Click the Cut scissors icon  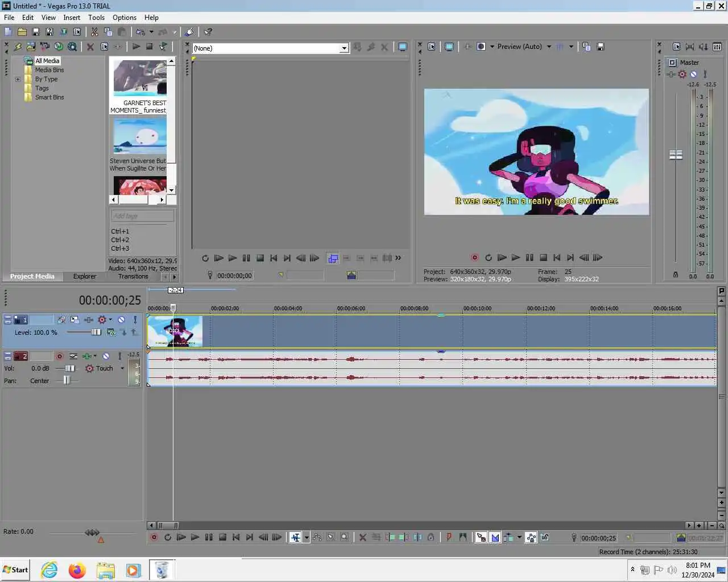coord(94,32)
